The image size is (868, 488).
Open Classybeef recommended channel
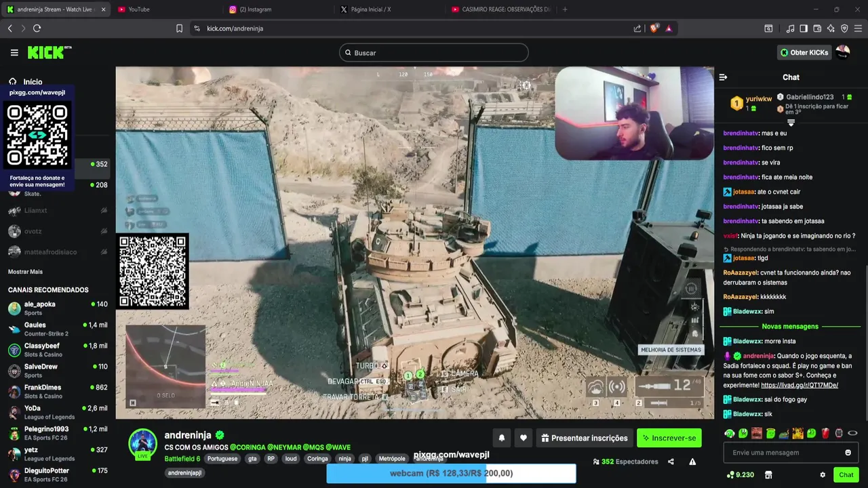click(58, 350)
